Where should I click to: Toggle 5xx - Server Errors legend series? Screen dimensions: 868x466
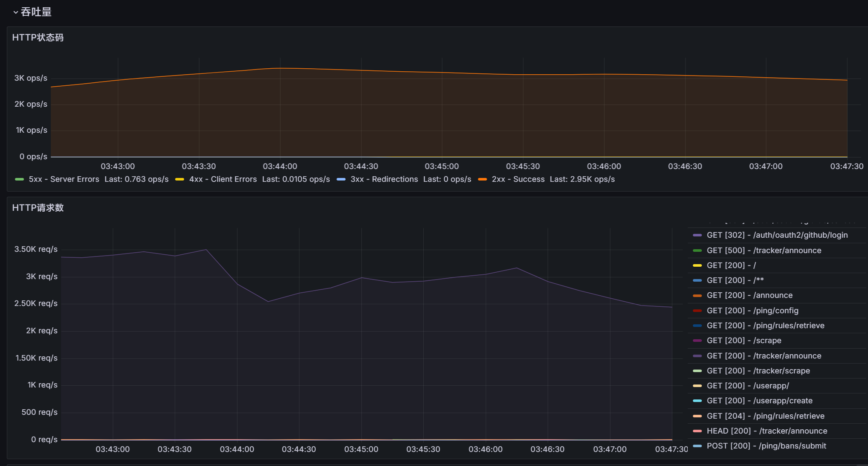64,179
